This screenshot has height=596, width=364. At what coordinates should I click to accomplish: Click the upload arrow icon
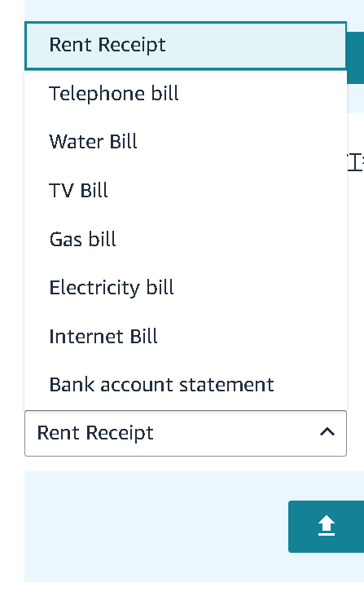pos(327,526)
